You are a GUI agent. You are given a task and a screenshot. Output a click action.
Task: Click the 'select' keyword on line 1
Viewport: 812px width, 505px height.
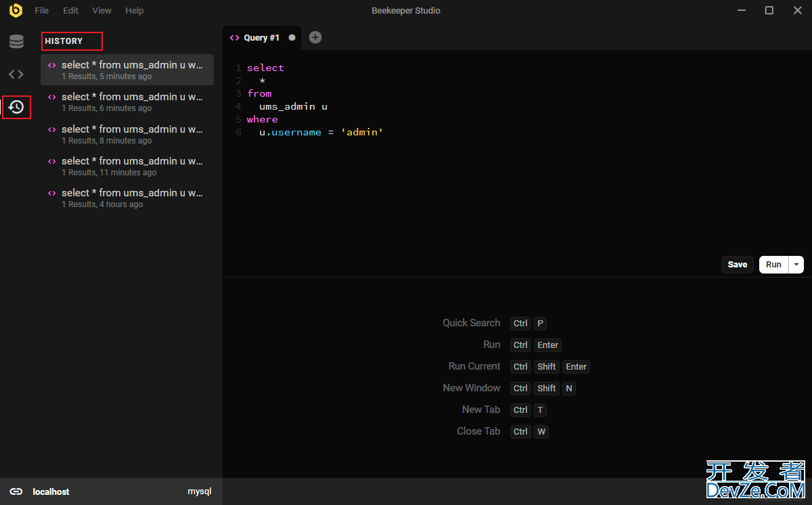pyautogui.click(x=265, y=68)
